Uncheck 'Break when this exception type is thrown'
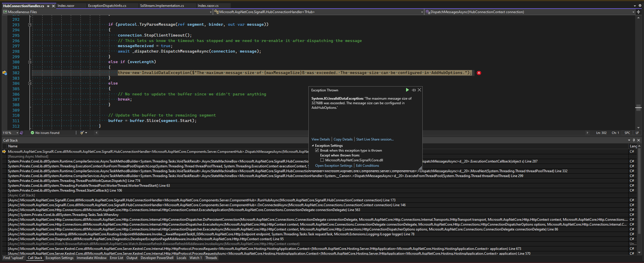The image size is (644, 263). [x=317, y=150]
